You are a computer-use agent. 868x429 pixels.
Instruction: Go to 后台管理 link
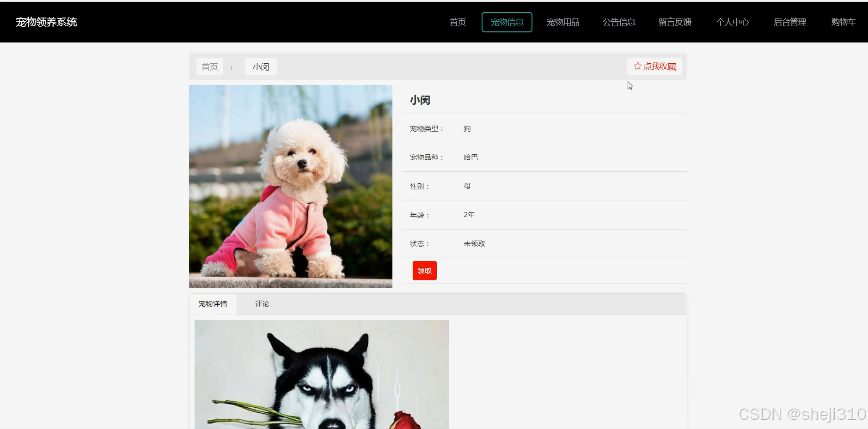pyautogui.click(x=790, y=22)
